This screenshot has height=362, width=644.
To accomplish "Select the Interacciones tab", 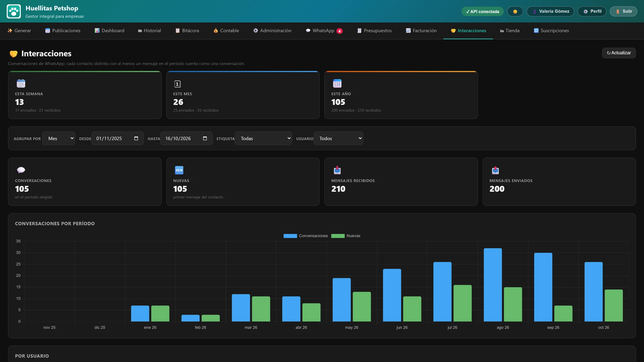I will click(468, 31).
